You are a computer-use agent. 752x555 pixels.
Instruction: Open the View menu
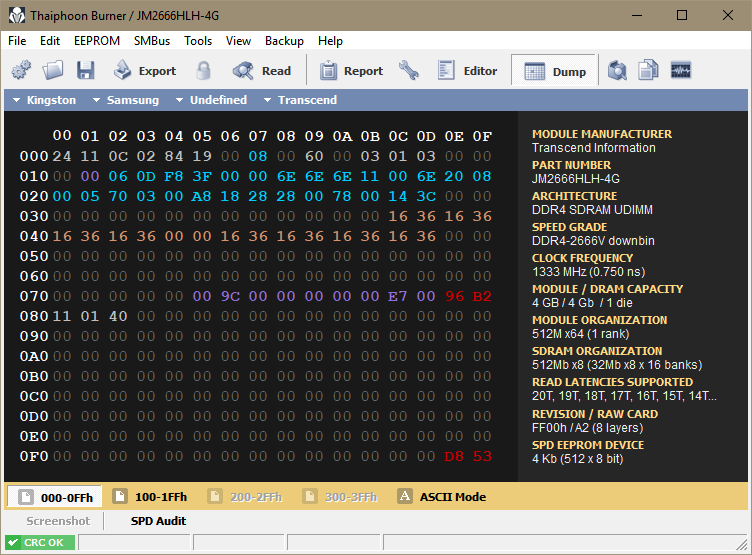pyautogui.click(x=238, y=41)
